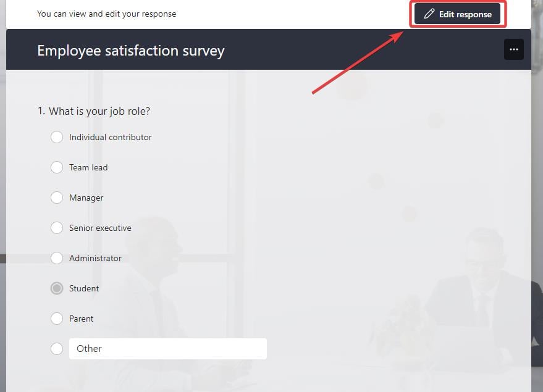The width and height of the screenshot is (543, 392).
Task: Click the Employee satisfaction survey title
Action: pyautogui.click(x=130, y=51)
